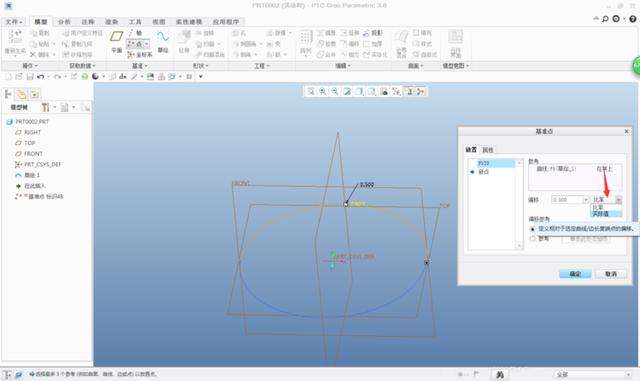Open the offset type combo box arrow
The width and height of the screenshot is (640, 381).
(x=619, y=200)
